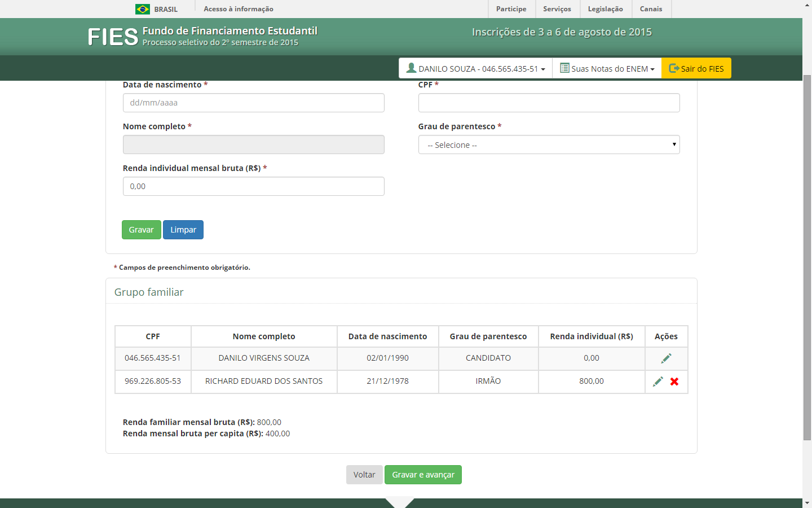Click the footer expand triangle

400,502
